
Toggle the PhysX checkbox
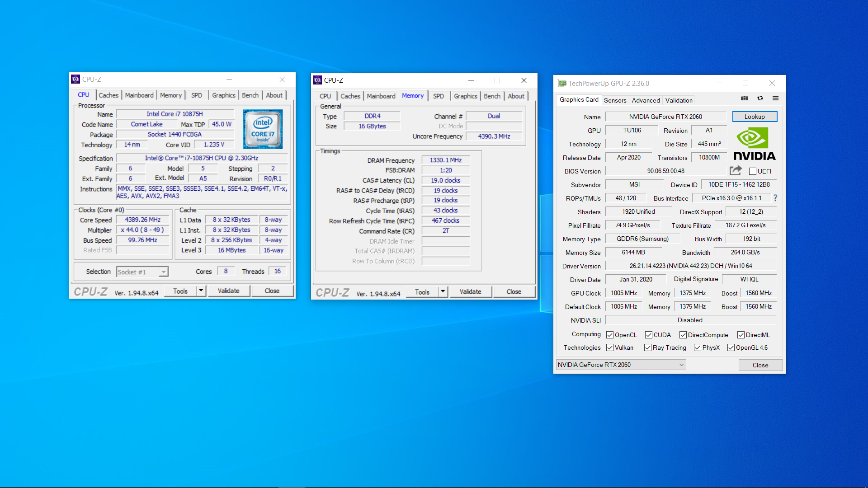[x=698, y=347]
